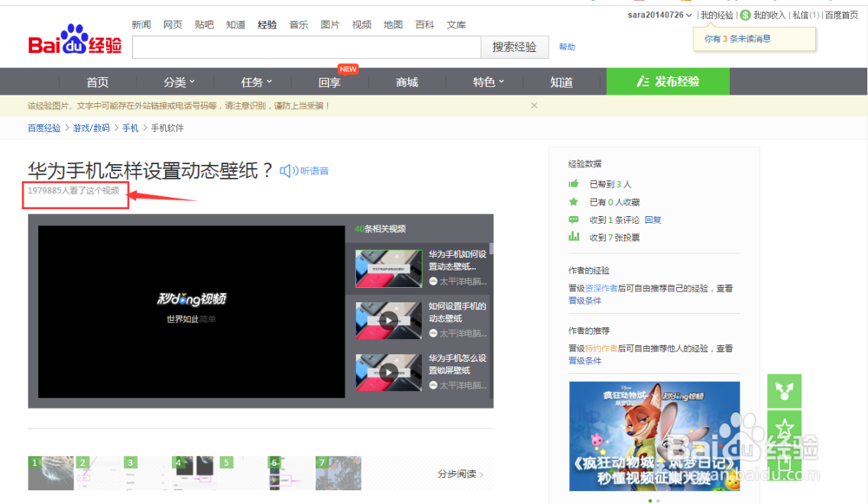Open step 7 thumbnail
The image size is (868, 504).
339,473
